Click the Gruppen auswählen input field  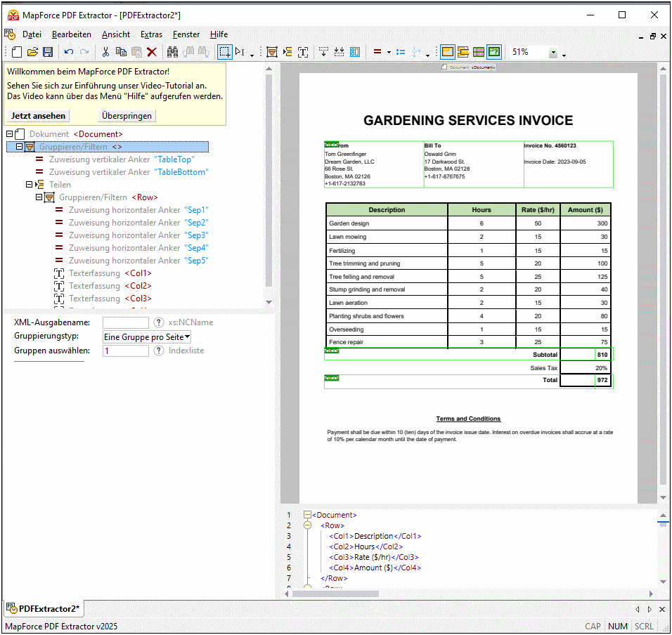coord(126,351)
